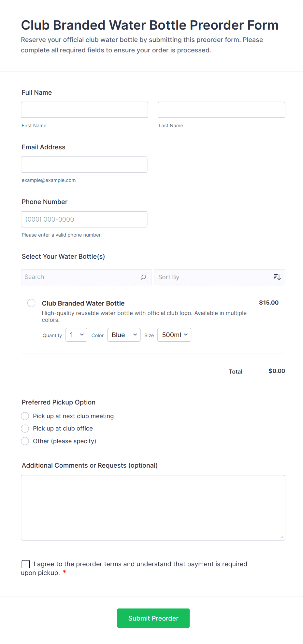The height and width of the screenshot is (644, 303).
Task: Choose Pick up at next club meeting
Action: 25,416
